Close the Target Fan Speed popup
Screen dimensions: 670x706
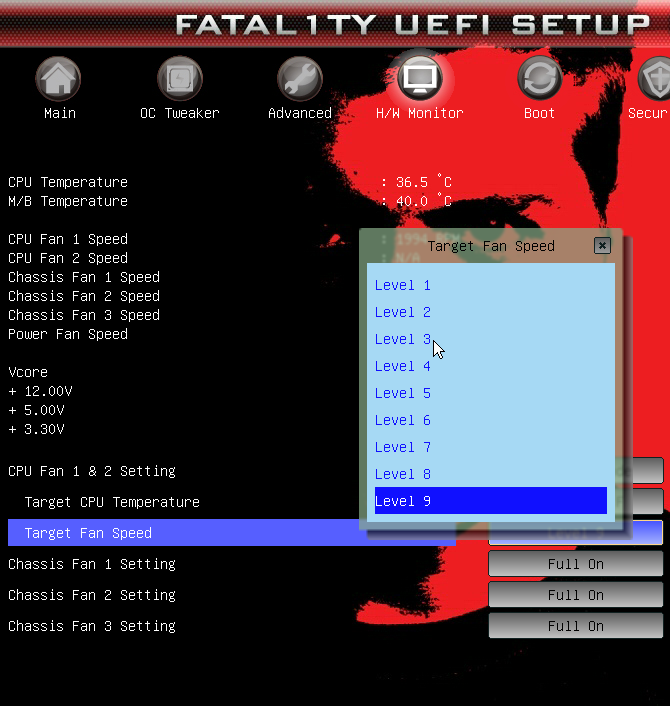pyautogui.click(x=602, y=246)
